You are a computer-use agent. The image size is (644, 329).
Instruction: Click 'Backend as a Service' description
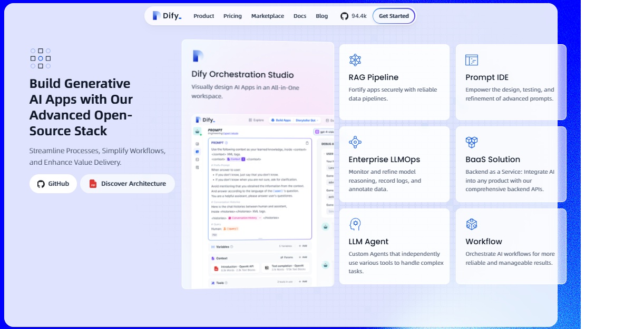pyautogui.click(x=510, y=180)
